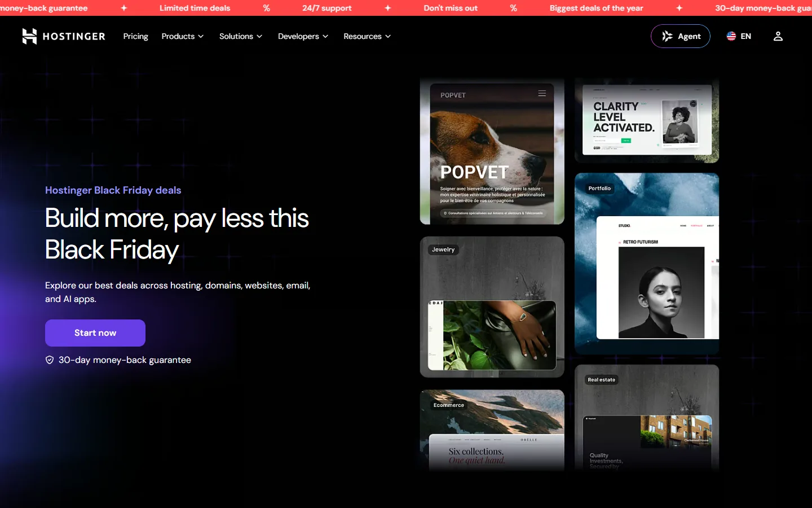Open the Pricing page
Image resolution: width=812 pixels, height=508 pixels.
pos(136,36)
